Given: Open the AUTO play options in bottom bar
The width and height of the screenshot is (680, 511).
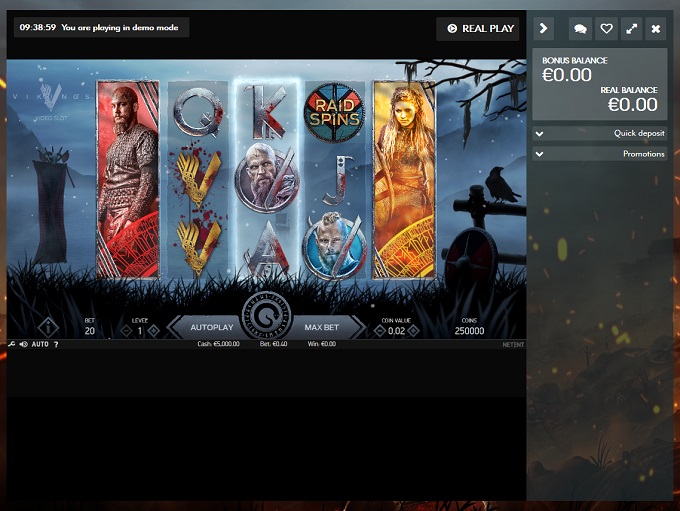Looking at the screenshot, I should (40, 344).
